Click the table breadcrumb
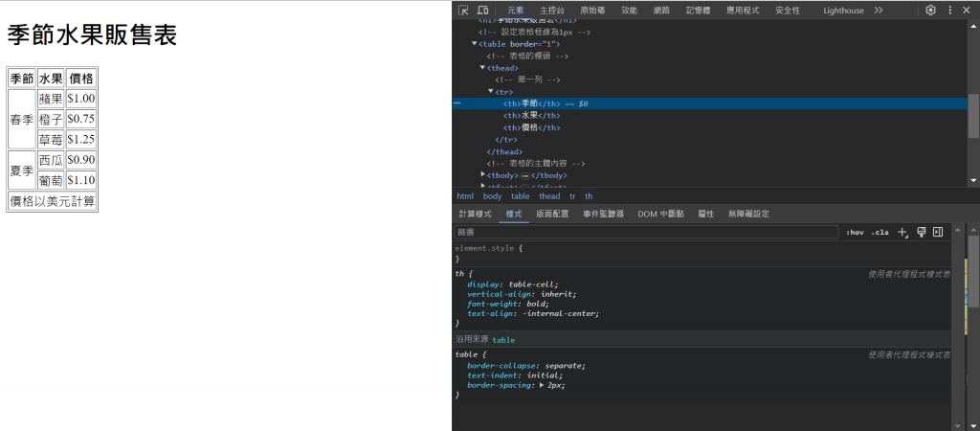980x431 pixels. click(520, 195)
